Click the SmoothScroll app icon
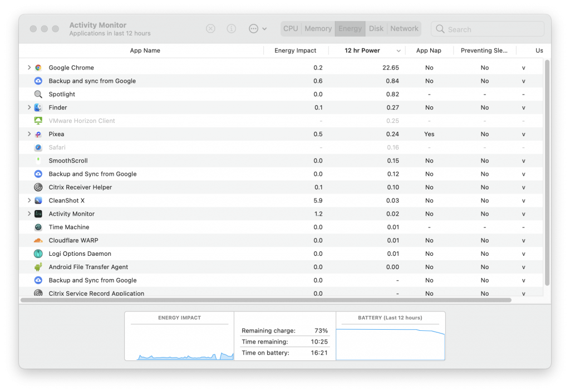This screenshot has height=392, width=570. click(x=38, y=161)
